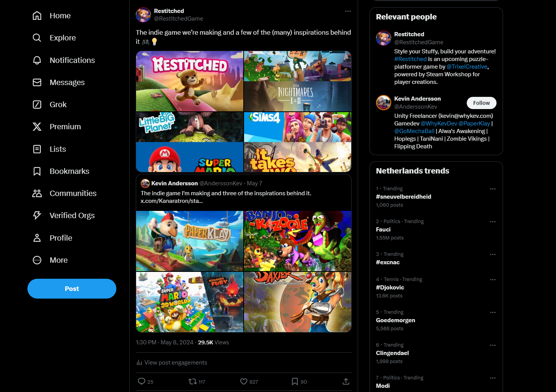This screenshot has height=392, width=556.
Task: Click the Home house icon
Action: coord(37,16)
